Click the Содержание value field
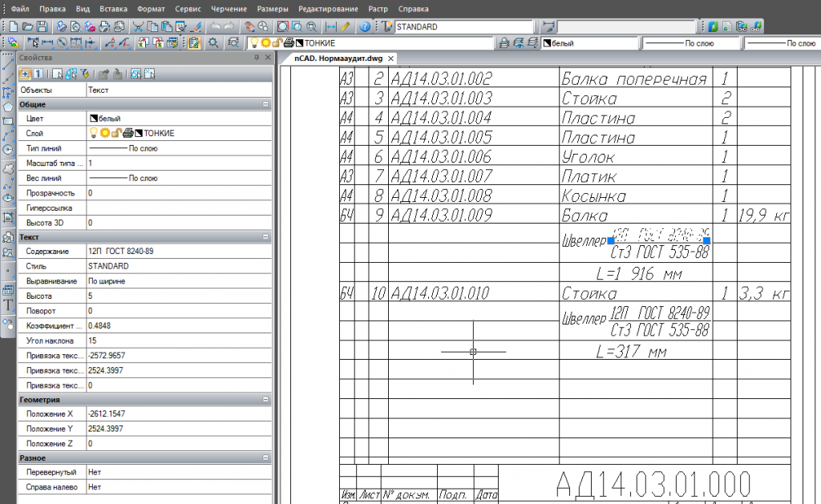 (x=179, y=252)
